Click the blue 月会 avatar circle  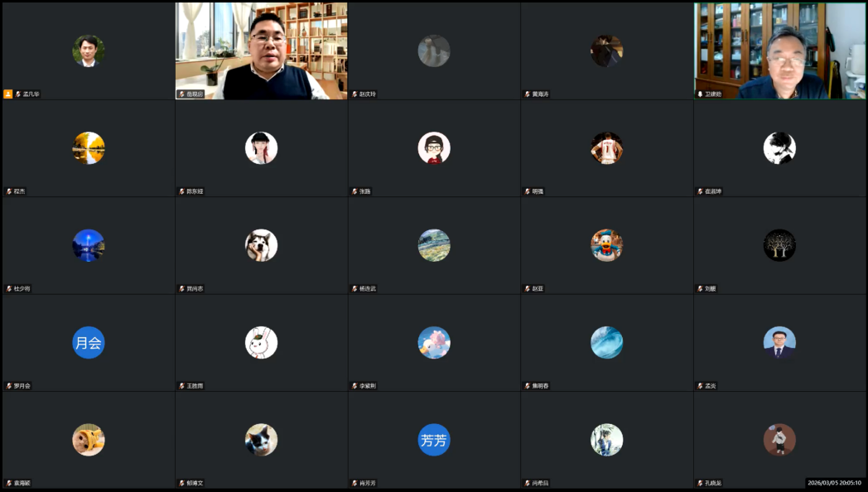89,343
